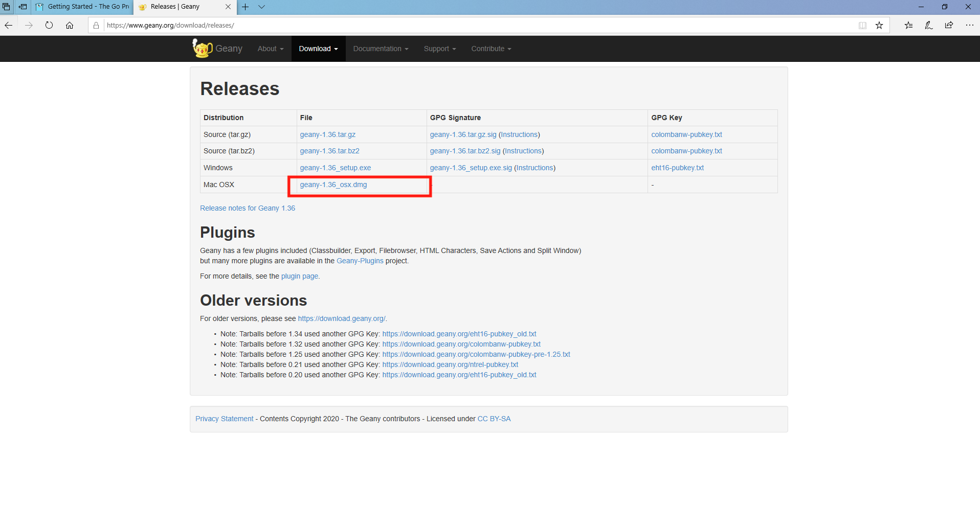This screenshot has height=527, width=980.
Task: Click the padlock site security icon
Action: pos(96,25)
